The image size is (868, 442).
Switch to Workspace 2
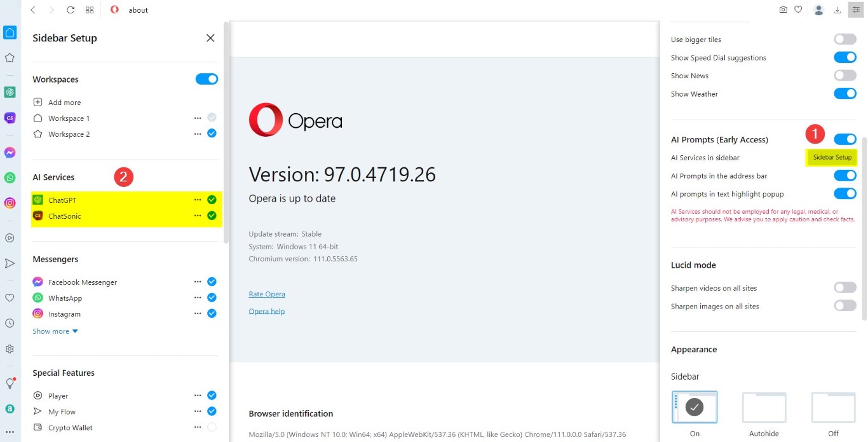69,134
